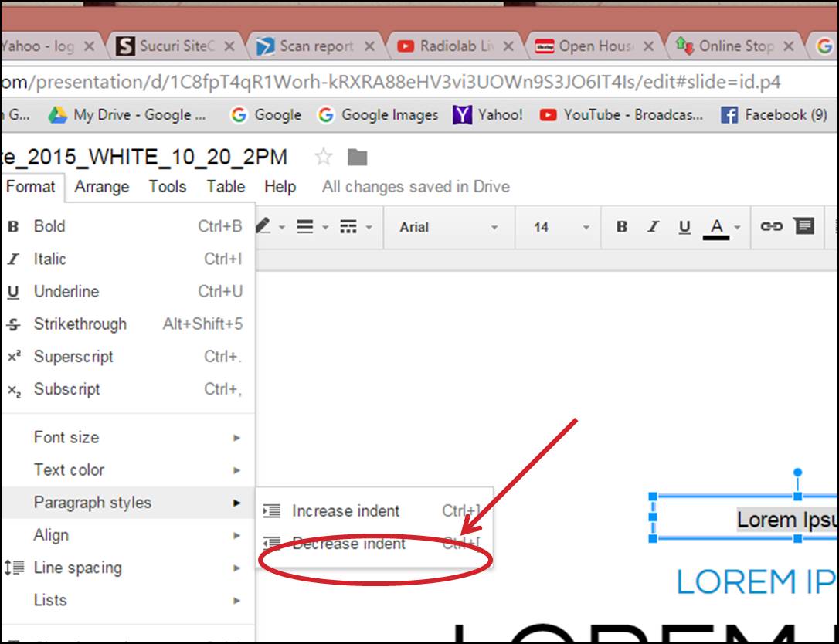Click the Underline toolbar icon
This screenshot has width=839, height=644.
pos(684,227)
